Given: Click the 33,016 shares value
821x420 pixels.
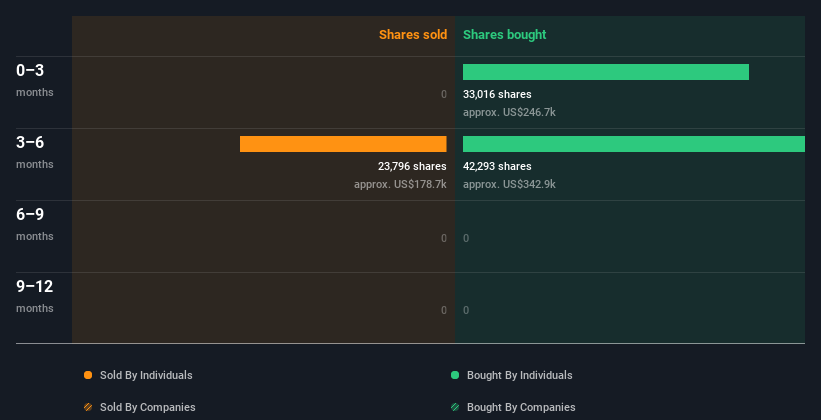Looking at the screenshot, I should point(497,94).
